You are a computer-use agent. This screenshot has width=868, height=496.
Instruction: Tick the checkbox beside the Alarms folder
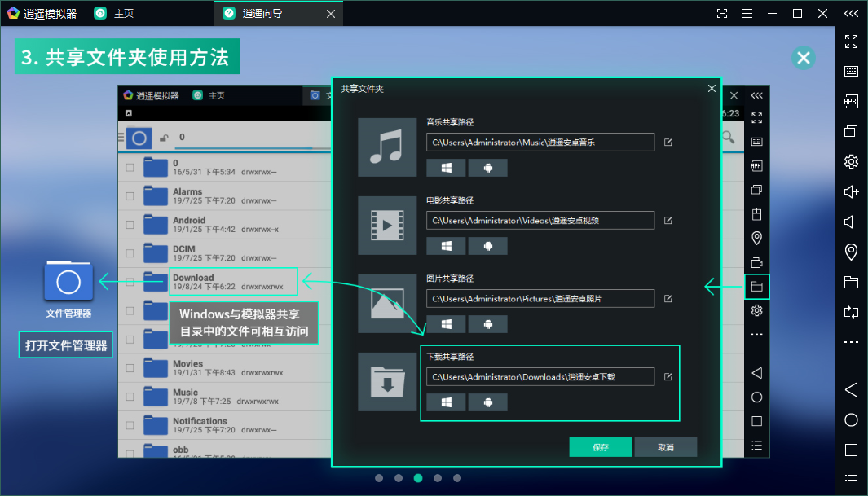[130, 195]
